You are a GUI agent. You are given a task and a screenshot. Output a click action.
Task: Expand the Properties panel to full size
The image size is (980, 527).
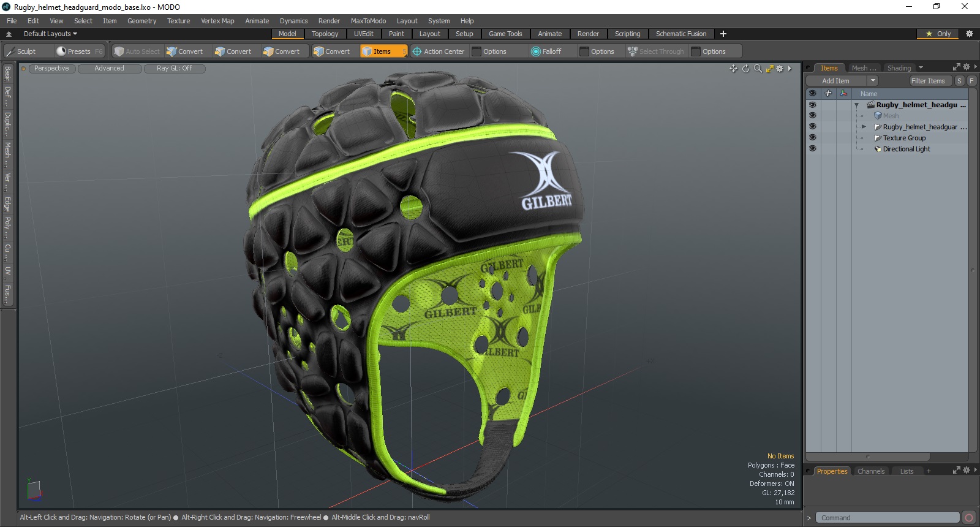(957, 470)
